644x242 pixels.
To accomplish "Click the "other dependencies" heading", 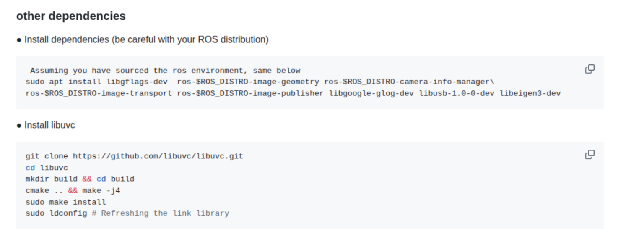I will (71, 16).
